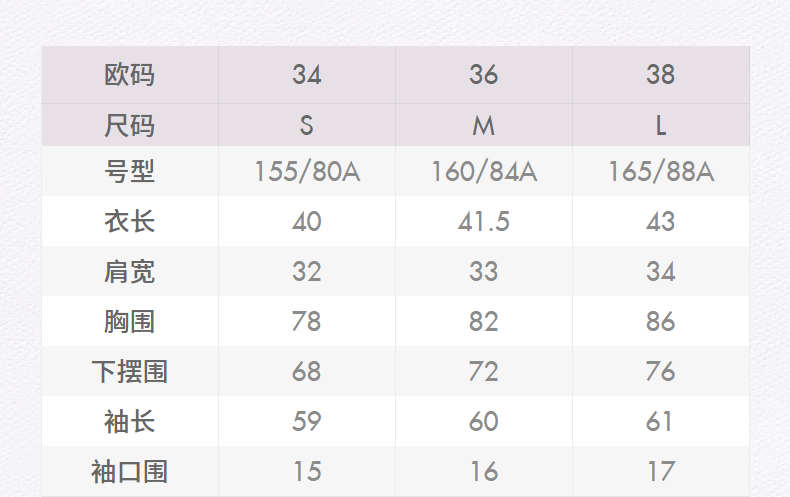The width and height of the screenshot is (790, 497).
Task: Click size M in 尺码 row
Action: (484, 126)
